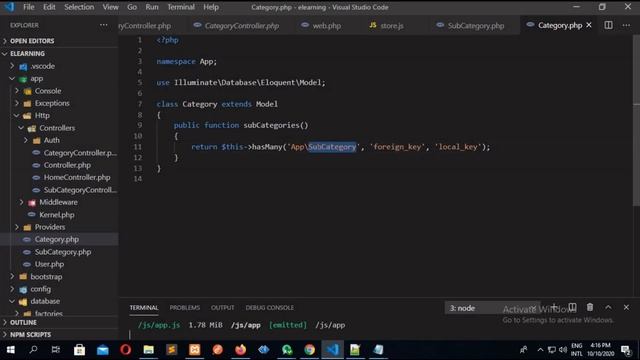The image size is (640, 360).
Task: Open XAMPP on taskbar
Action: click(x=195, y=350)
